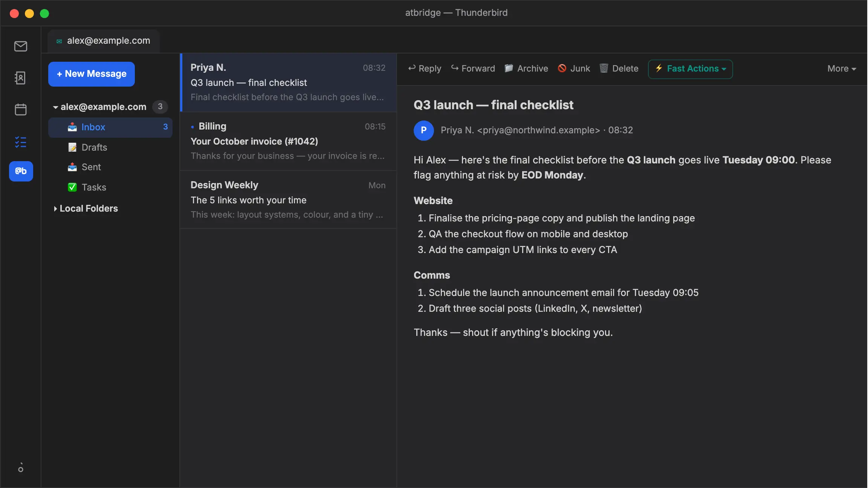Click the red close window button
The image size is (868, 488).
click(14, 14)
